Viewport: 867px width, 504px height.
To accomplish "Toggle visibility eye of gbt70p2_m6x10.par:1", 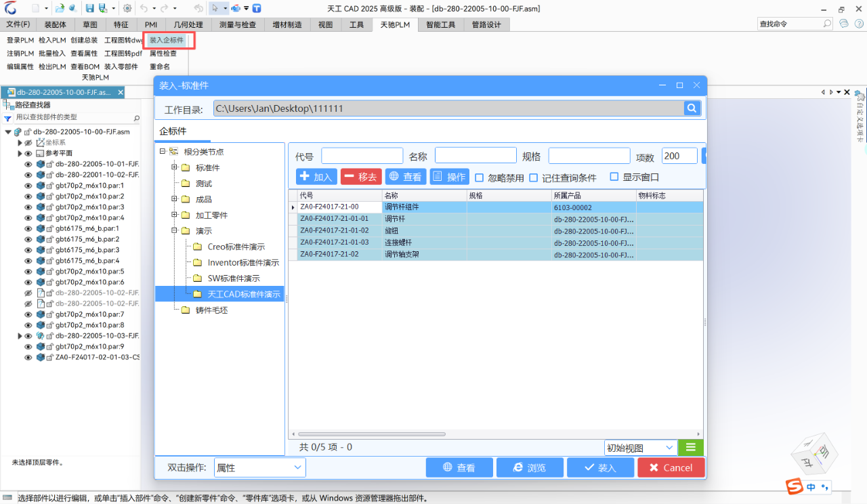I will 28,186.
